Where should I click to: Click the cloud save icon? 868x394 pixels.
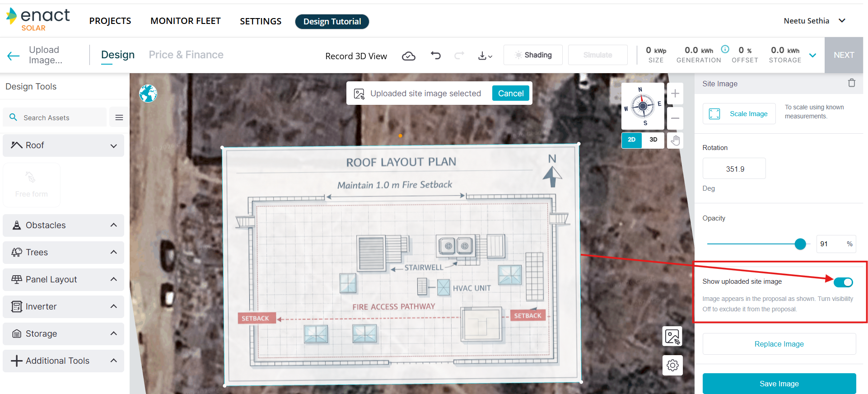tap(408, 56)
